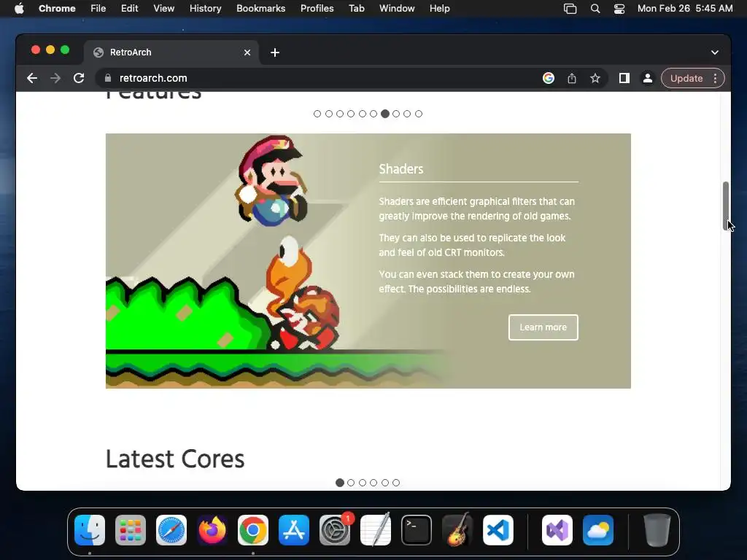View site info via the lock icon

tap(108, 78)
